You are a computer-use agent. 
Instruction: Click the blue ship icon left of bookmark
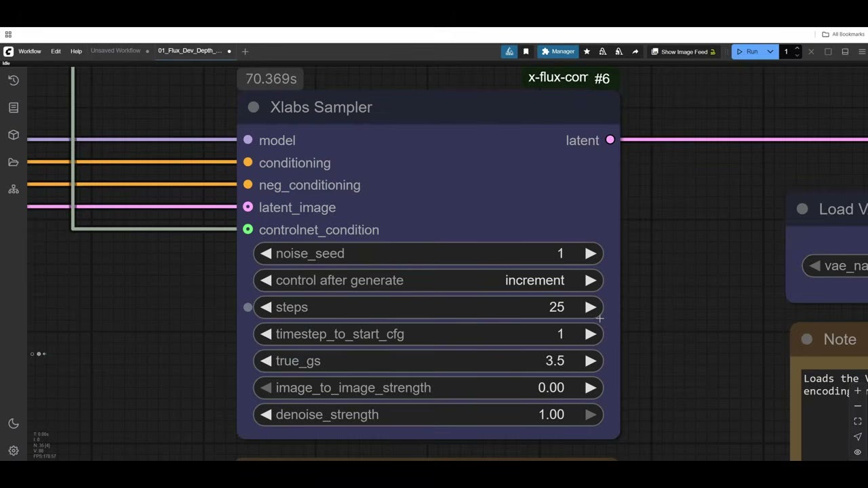pos(509,52)
